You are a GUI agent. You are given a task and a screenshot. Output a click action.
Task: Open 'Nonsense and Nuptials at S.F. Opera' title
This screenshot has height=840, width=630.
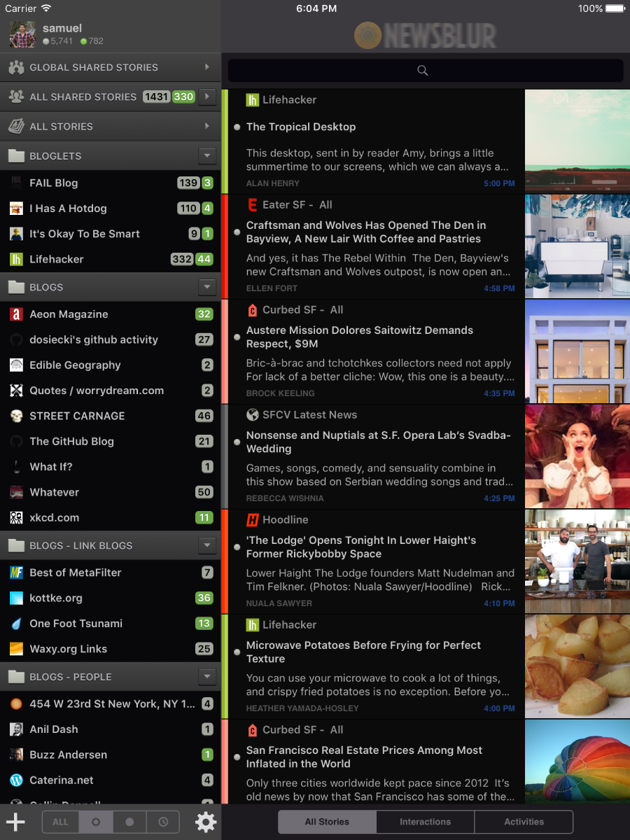tap(379, 442)
